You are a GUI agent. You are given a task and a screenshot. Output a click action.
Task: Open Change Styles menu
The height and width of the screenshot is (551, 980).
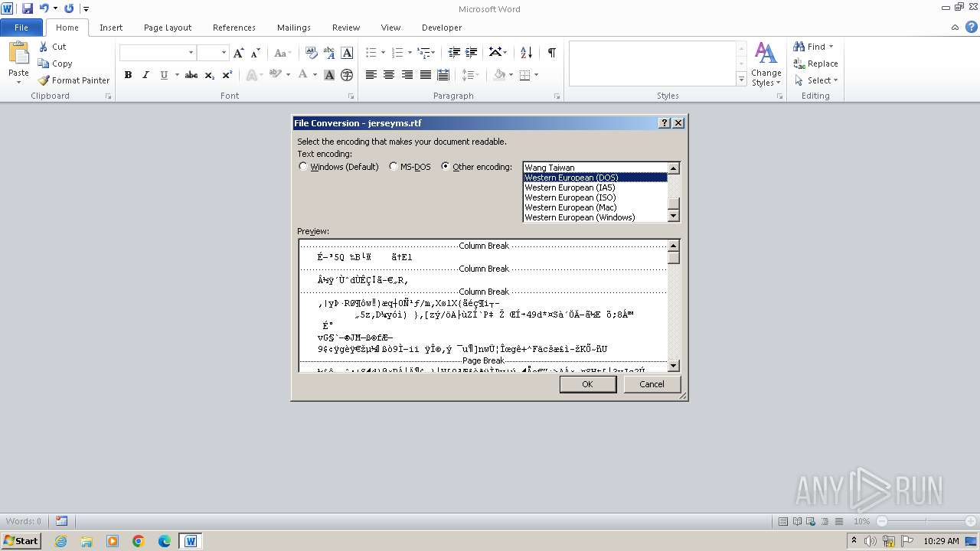(x=766, y=64)
